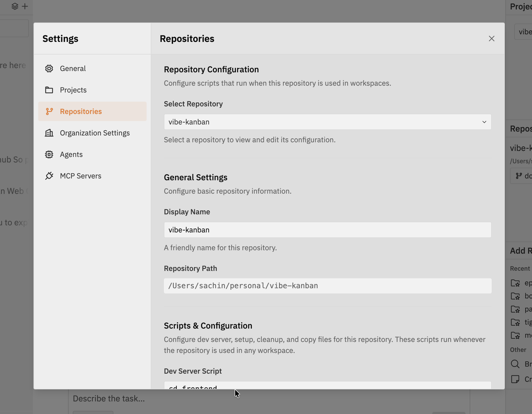Click the Browse magnifier icon under Other
Viewport: 532px width, 414px height.
[x=515, y=364]
